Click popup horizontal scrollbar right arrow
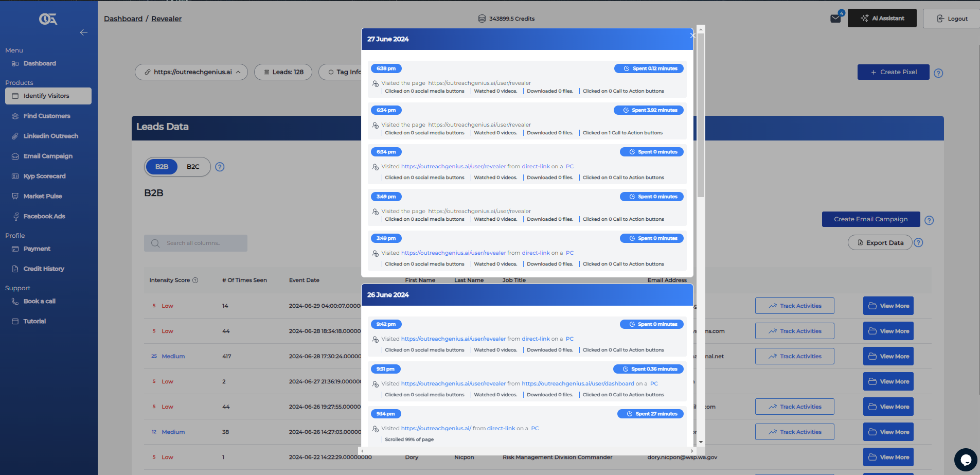The image size is (980, 475). tap(692, 451)
